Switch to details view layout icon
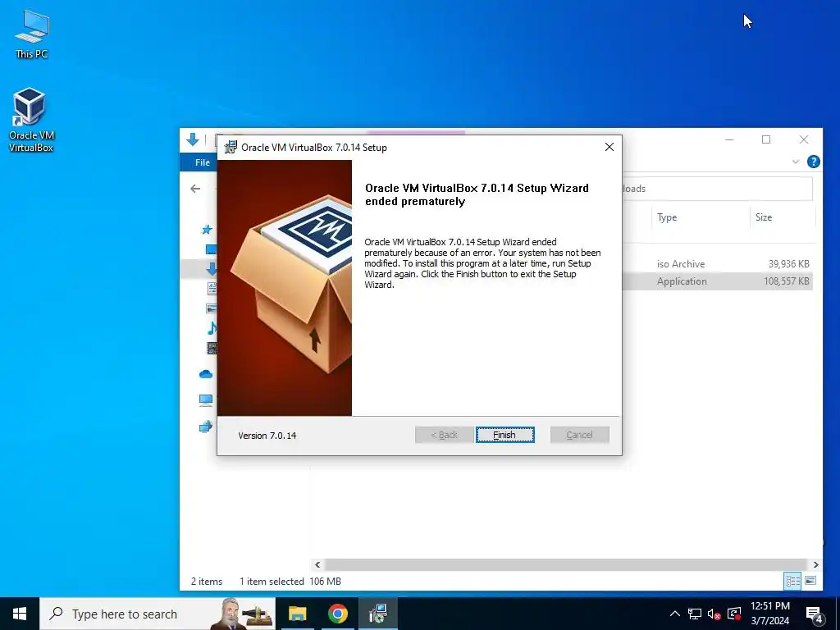This screenshot has width=840, height=630. [793, 581]
